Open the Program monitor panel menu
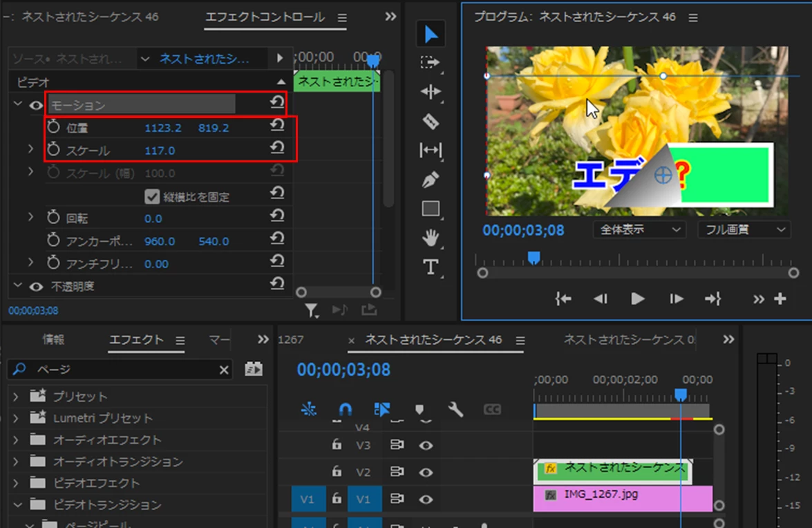This screenshot has height=528, width=812. point(693,18)
